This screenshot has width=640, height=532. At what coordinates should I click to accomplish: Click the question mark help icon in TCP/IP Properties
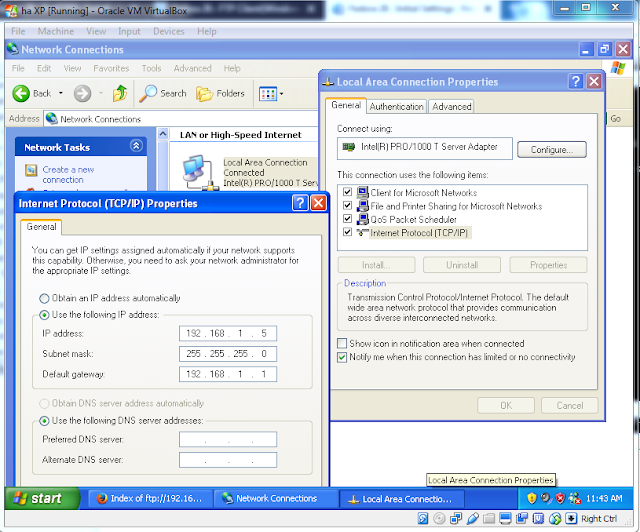tap(300, 203)
